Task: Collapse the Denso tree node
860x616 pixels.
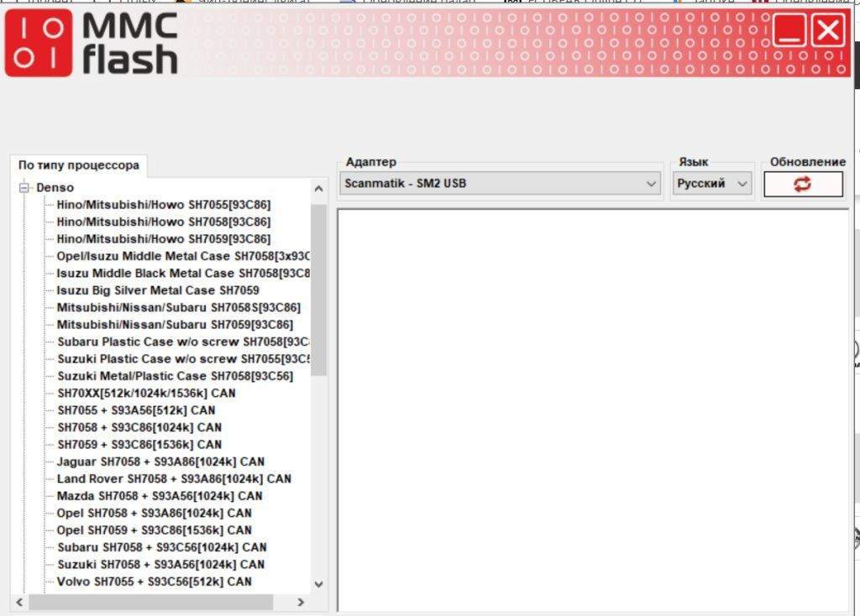Action: tap(24, 188)
